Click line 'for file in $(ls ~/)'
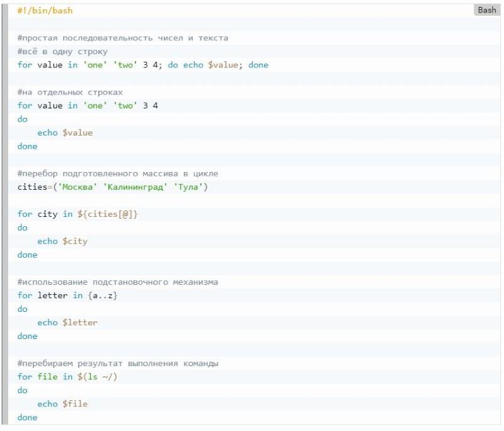 [x=67, y=377]
